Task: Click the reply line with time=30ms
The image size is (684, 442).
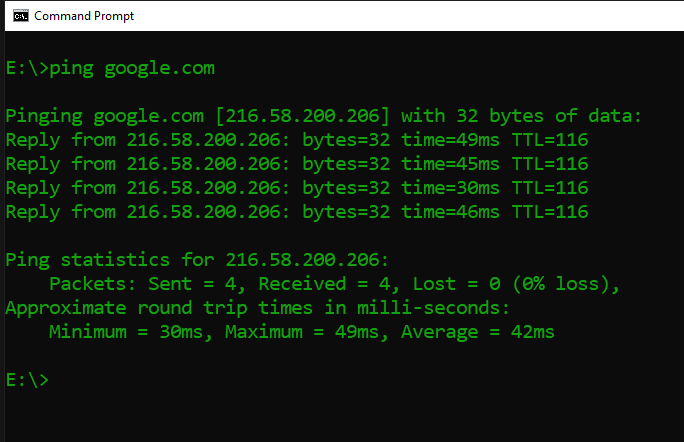Action: click(297, 188)
